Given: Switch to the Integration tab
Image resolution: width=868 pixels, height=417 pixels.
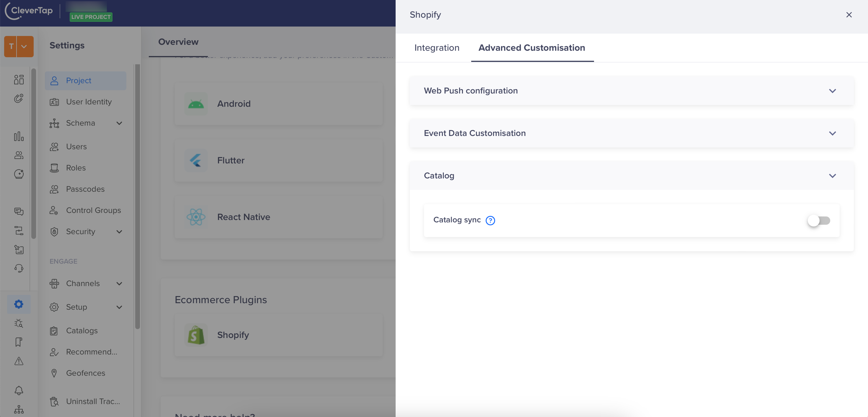Looking at the screenshot, I should click(x=437, y=47).
